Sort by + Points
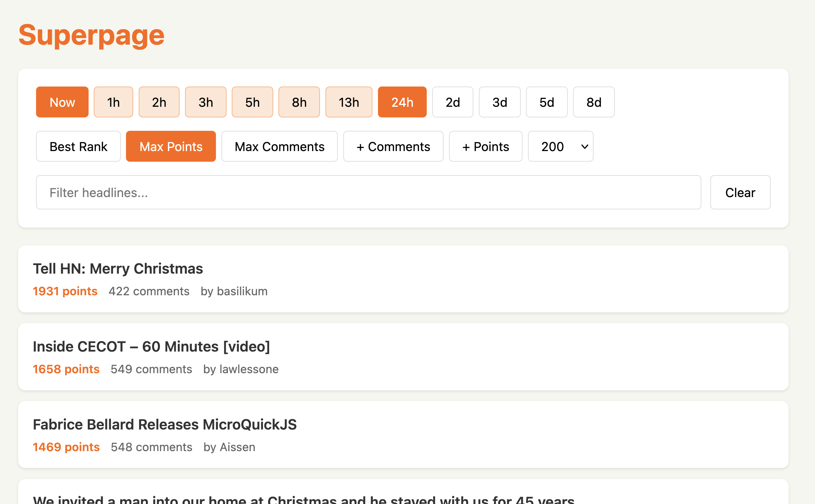 485,146
